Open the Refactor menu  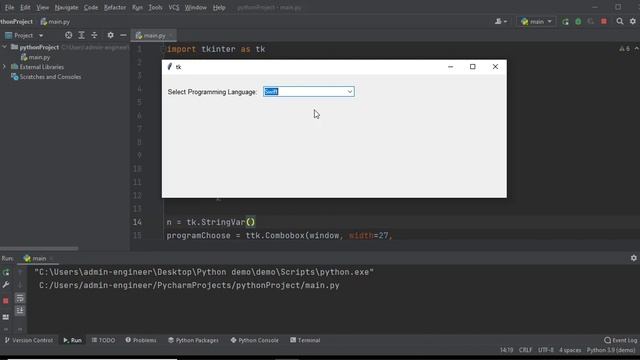pyautogui.click(x=115, y=7)
